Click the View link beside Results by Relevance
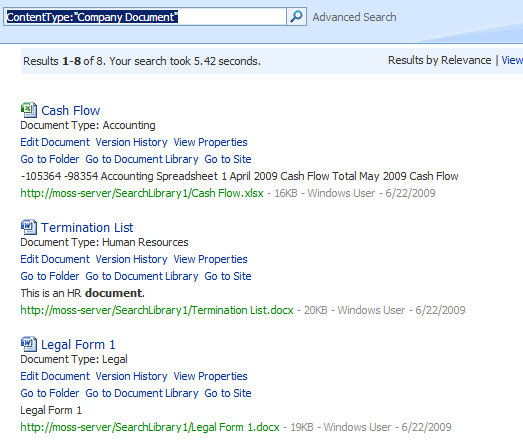Screen dimensions: 523x442 [512, 60]
